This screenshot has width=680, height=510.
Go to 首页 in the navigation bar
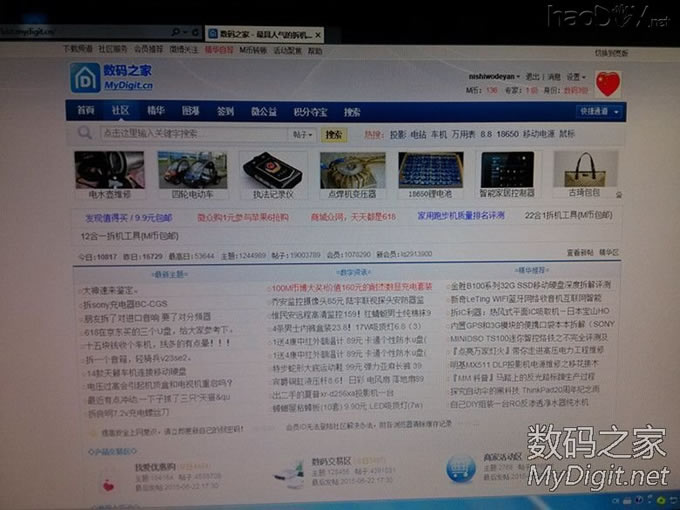(85, 110)
